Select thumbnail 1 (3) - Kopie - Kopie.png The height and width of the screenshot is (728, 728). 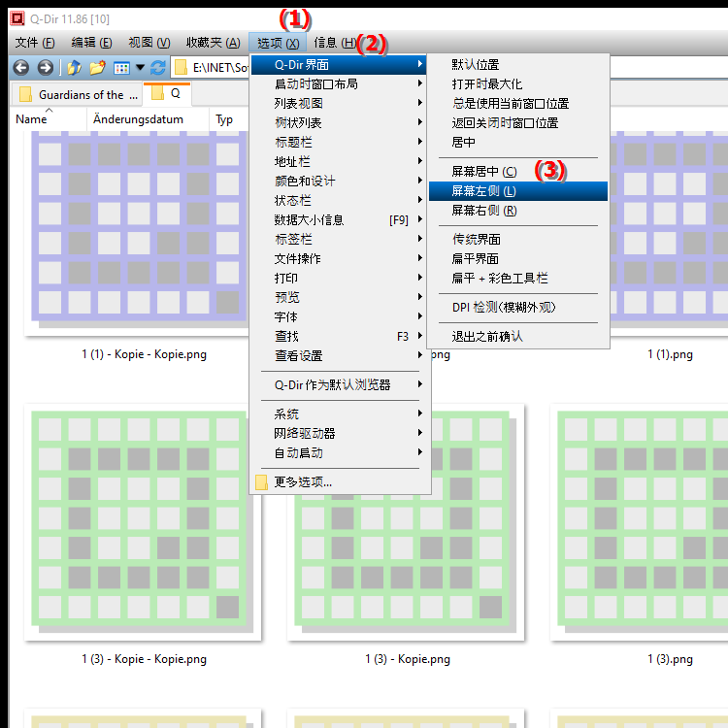tap(143, 522)
